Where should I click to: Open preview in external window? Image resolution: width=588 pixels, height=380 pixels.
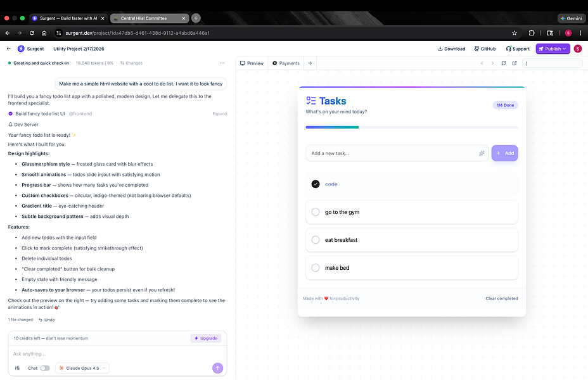tap(514, 63)
